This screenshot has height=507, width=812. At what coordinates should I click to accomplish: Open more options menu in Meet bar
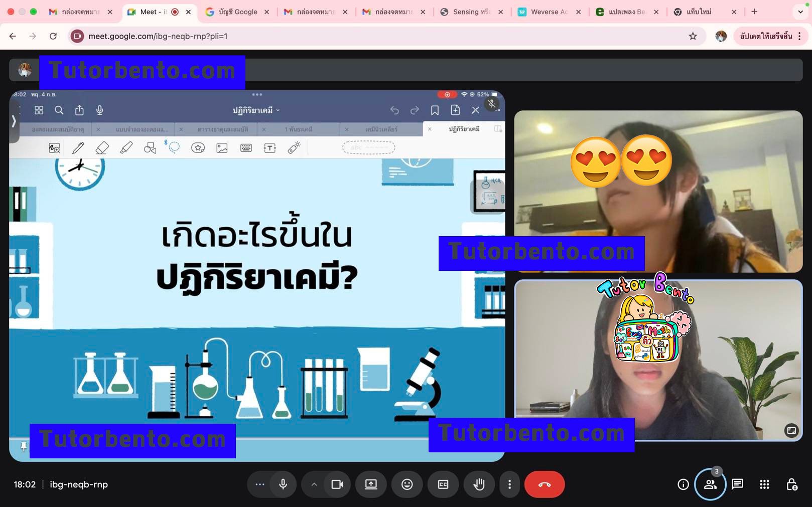509,484
